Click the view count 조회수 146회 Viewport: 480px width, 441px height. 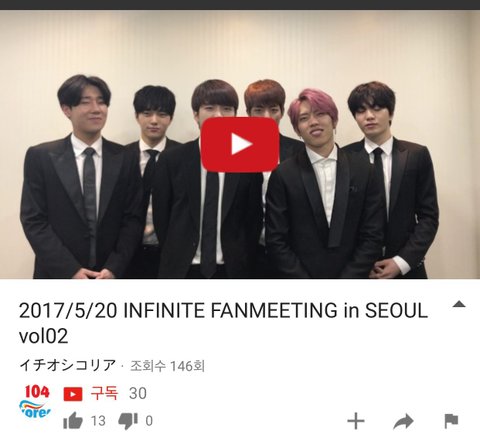pos(167,366)
